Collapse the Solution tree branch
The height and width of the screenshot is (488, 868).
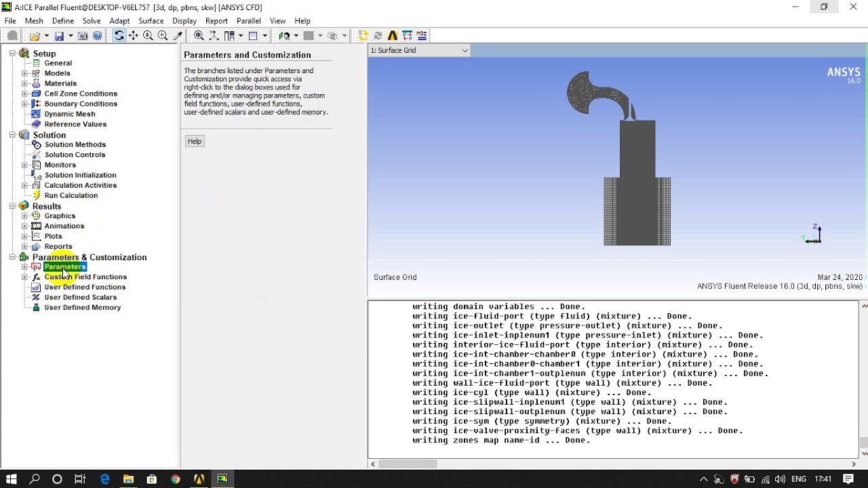[12, 135]
